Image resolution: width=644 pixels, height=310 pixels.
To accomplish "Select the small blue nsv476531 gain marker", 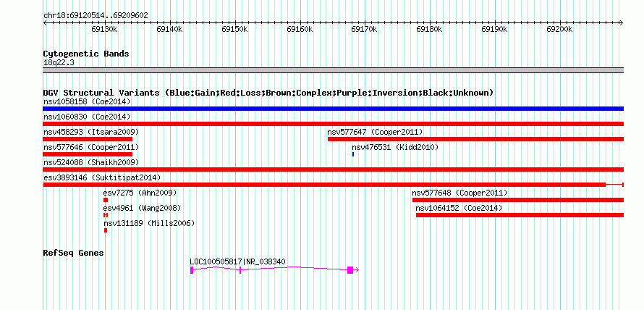I will pos(353,154).
